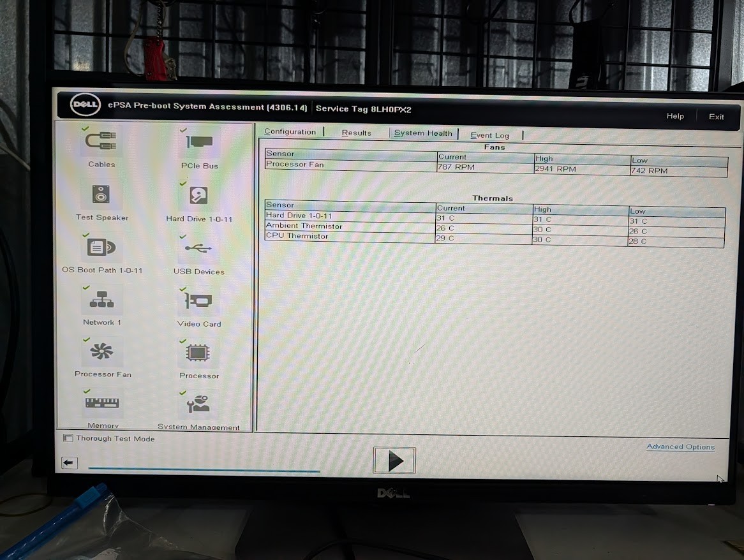
Task: Click the Exit button
Action: pos(716,117)
